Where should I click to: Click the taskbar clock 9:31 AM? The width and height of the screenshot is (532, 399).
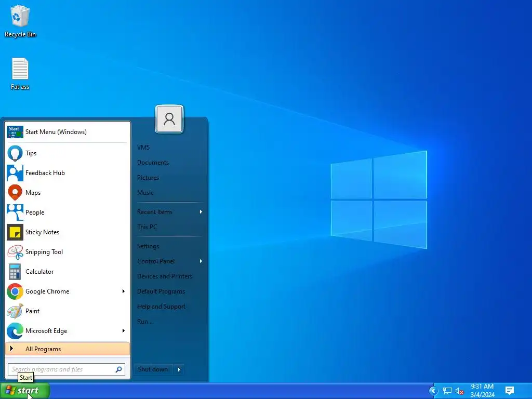coord(482,387)
